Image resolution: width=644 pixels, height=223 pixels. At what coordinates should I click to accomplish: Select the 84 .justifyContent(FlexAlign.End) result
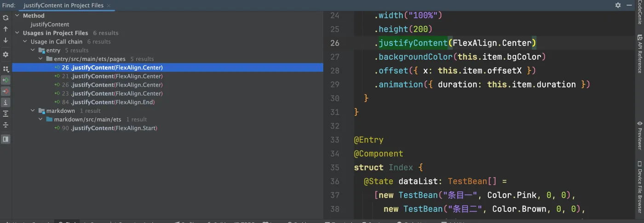point(108,102)
